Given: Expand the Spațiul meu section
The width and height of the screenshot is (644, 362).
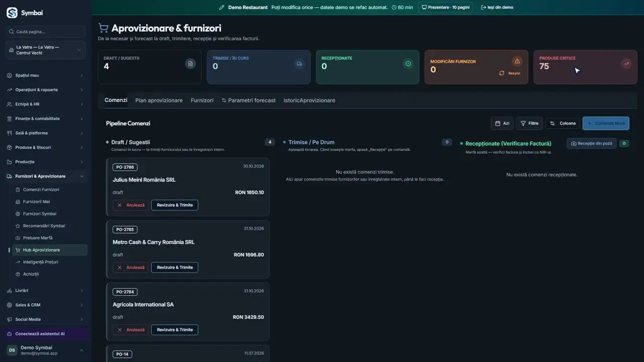Looking at the screenshot, I should [45, 75].
